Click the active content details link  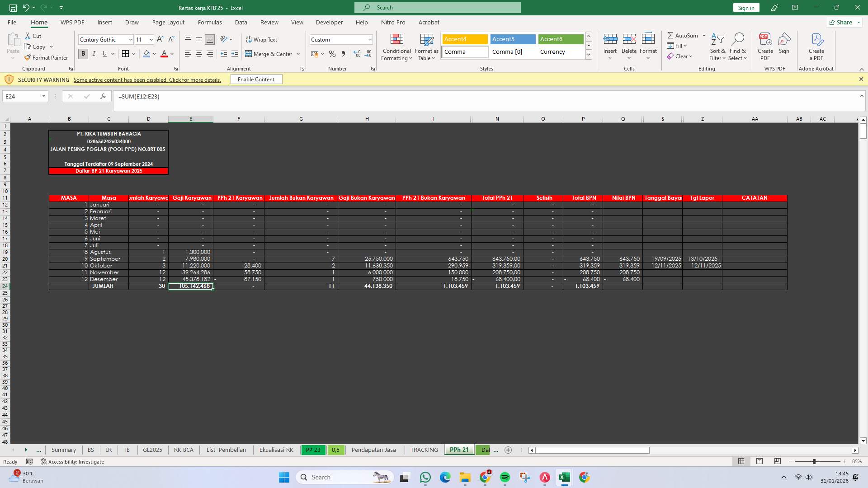click(x=147, y=80)
